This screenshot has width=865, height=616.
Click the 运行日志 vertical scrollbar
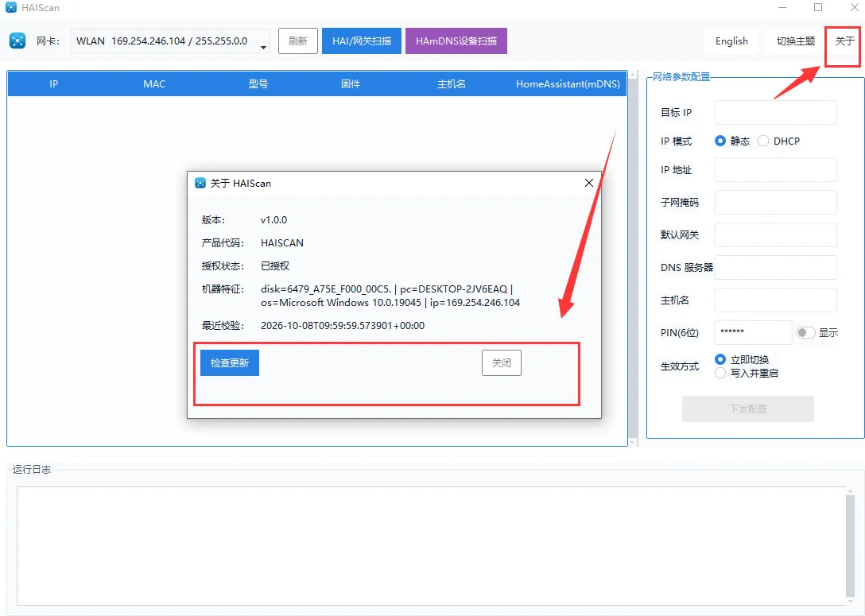coord(850,546)
